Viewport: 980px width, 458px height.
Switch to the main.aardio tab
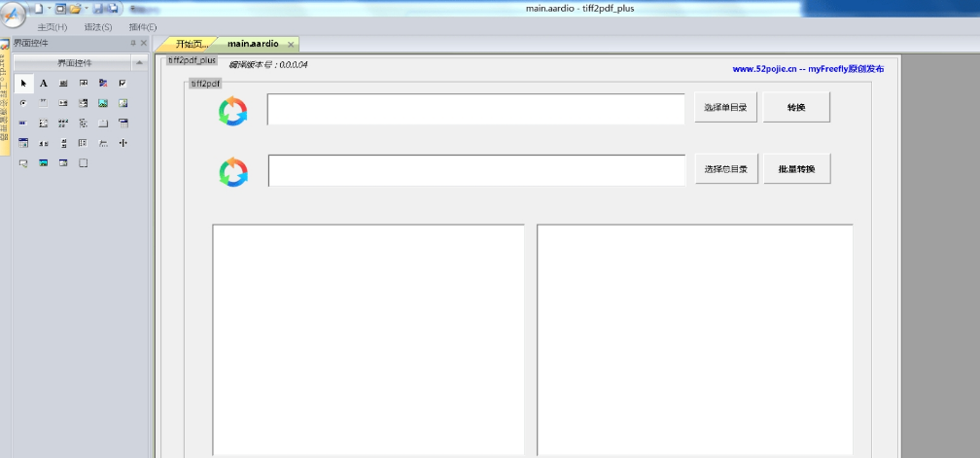pos(253,44)
